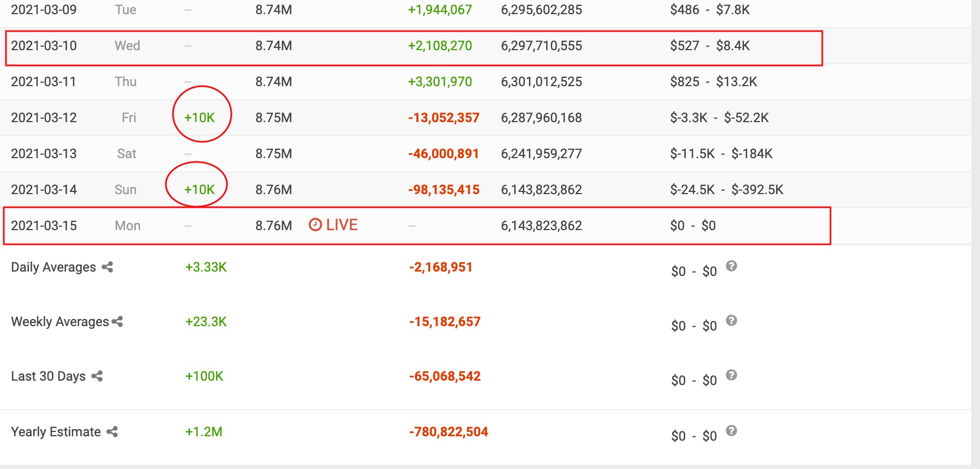
Task: Click the Yearly Estimate +1.2M value
Action: pos(204,432)
